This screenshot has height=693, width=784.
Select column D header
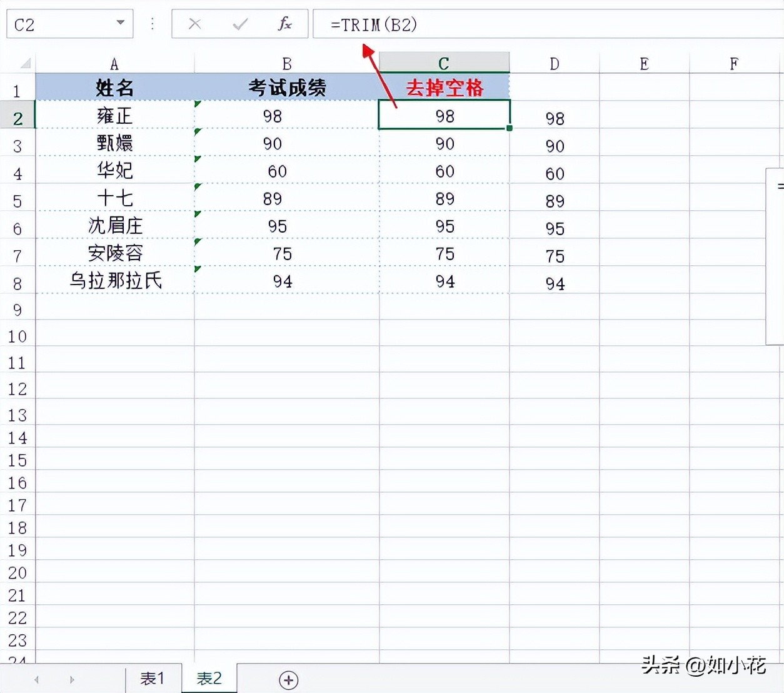[555, 64]
